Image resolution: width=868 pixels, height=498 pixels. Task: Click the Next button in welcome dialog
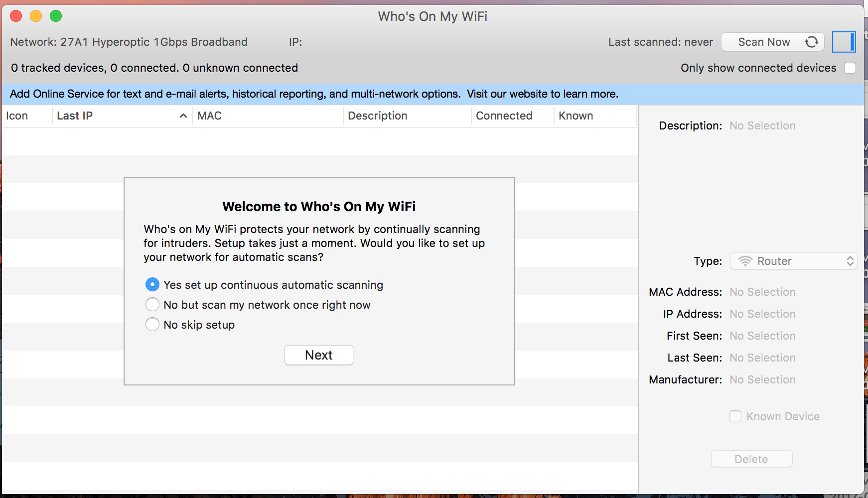318,355
